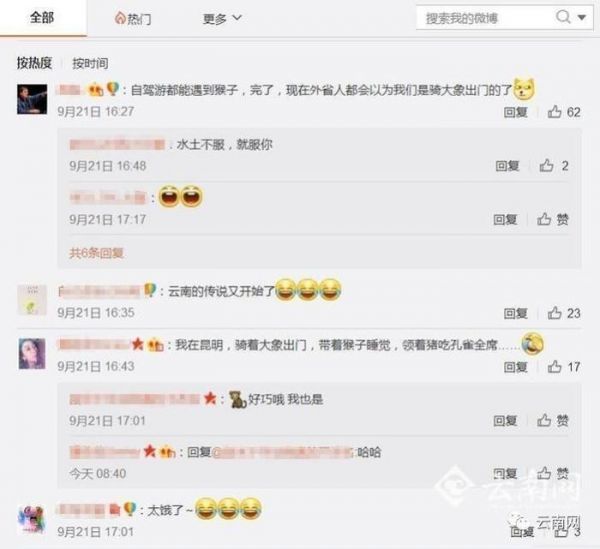Viewport: 600px width, 549px height.
Task: Reply to the 云南的传说又开始了 comment
Action: tap(515, 313)
